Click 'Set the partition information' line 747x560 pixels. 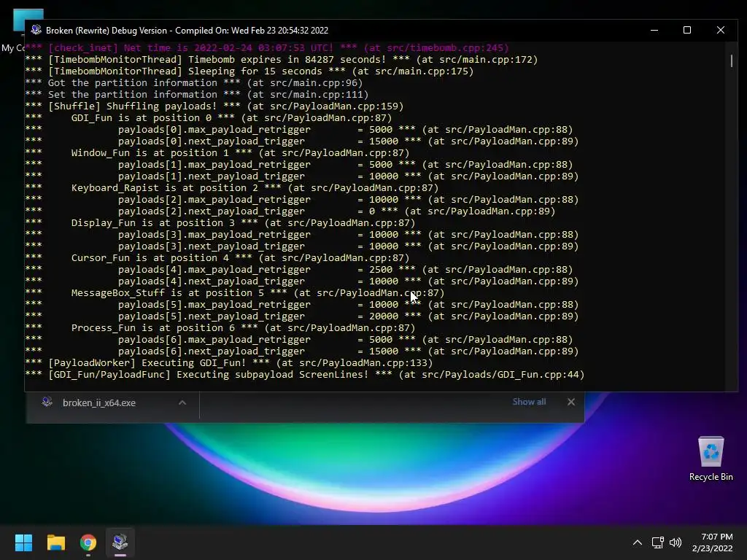pyautogui.click(x=197, y=94)
